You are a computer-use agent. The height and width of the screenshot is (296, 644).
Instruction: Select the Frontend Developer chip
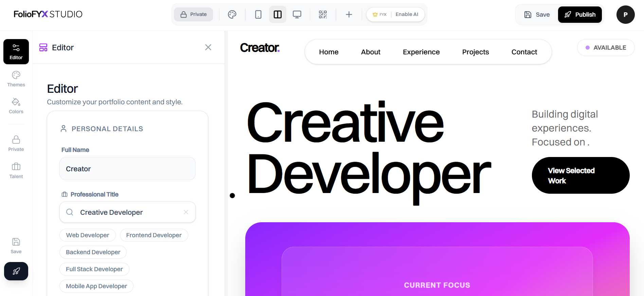tap(154, 235)
